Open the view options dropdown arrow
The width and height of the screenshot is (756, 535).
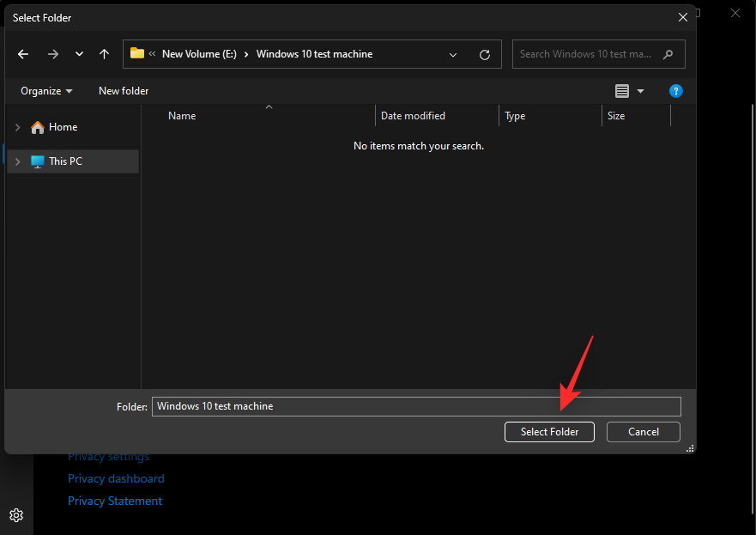640,91
